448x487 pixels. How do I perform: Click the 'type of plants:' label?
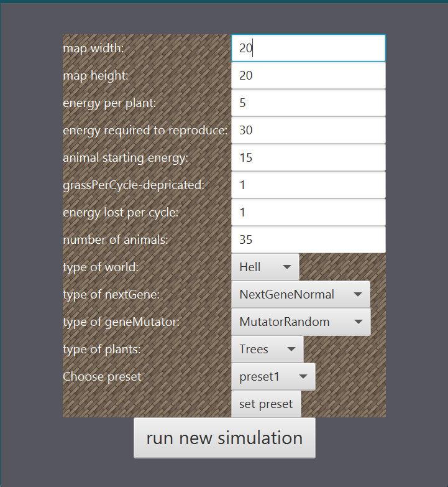click(102, 349)
